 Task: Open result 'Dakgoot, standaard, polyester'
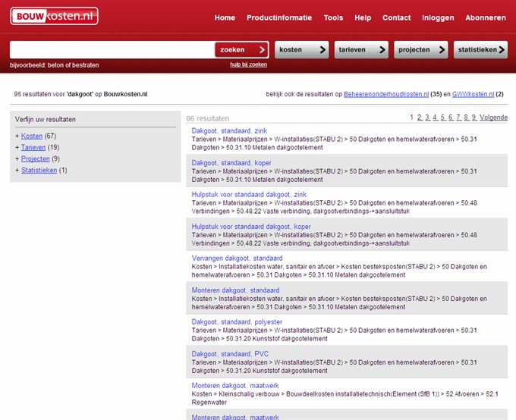237,322
